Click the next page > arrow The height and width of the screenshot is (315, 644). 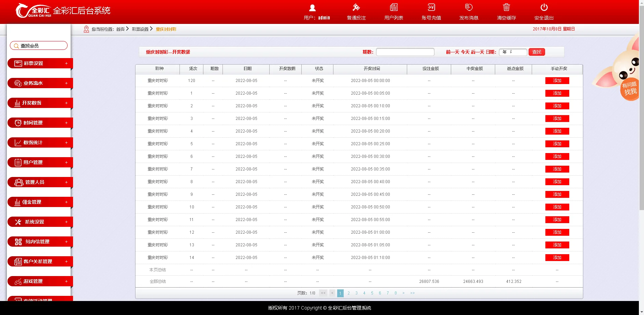tap(403, 293)
